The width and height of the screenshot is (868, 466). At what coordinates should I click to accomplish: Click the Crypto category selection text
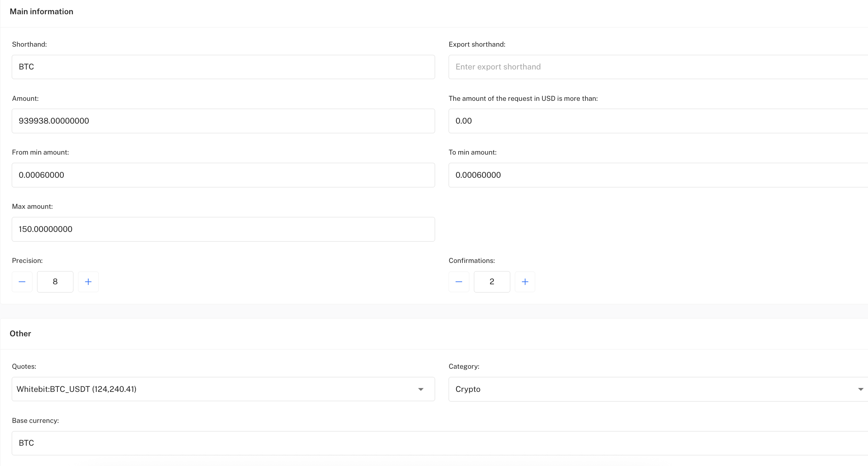click(x=468, y=389)
